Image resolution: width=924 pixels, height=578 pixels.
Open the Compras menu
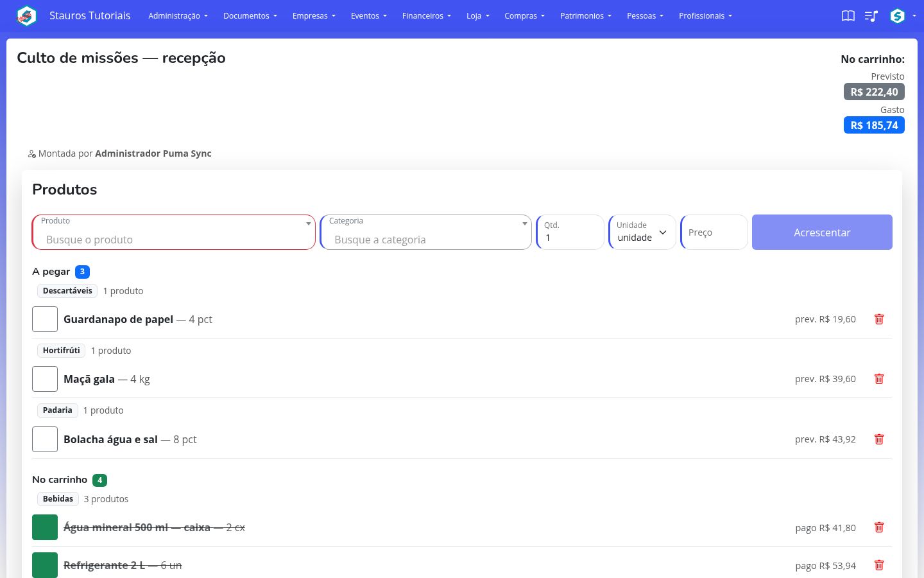(x=524, y=16)
